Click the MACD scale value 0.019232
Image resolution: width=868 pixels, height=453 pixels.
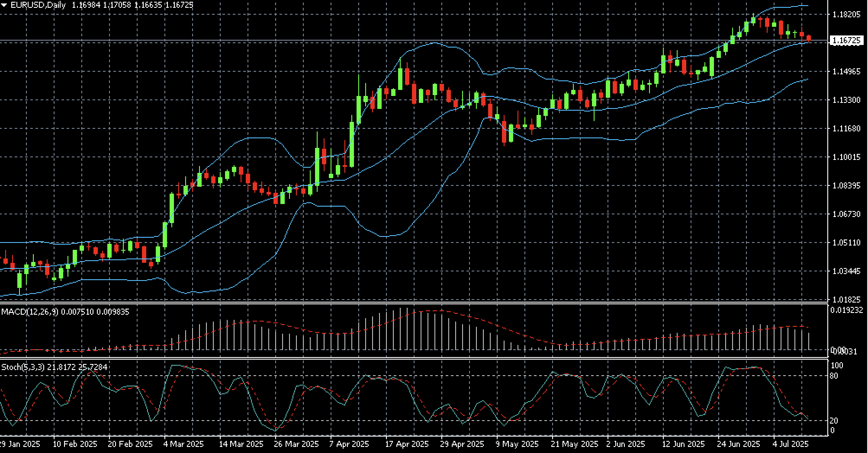[847, 310]
